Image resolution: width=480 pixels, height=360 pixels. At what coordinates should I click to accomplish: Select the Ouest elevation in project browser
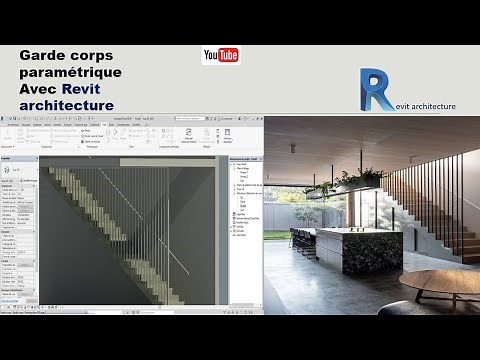(243, 205)
